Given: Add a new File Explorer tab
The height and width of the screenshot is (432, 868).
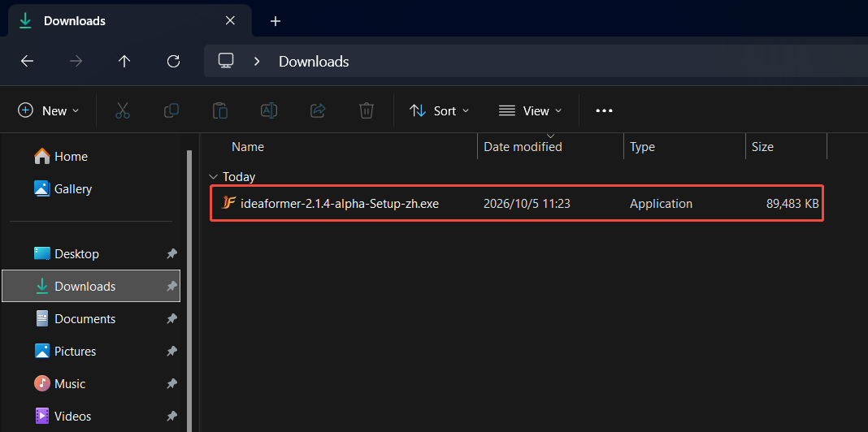Looking at the screenshot, I should tap(276, 21).
